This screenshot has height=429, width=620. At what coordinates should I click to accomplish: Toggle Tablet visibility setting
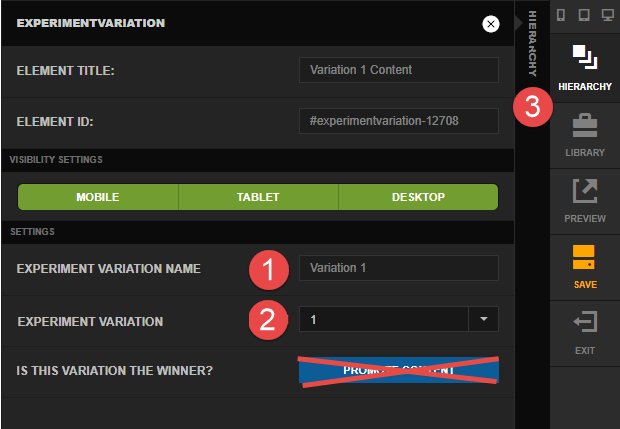pyautogui.click(x=258, y=197)
